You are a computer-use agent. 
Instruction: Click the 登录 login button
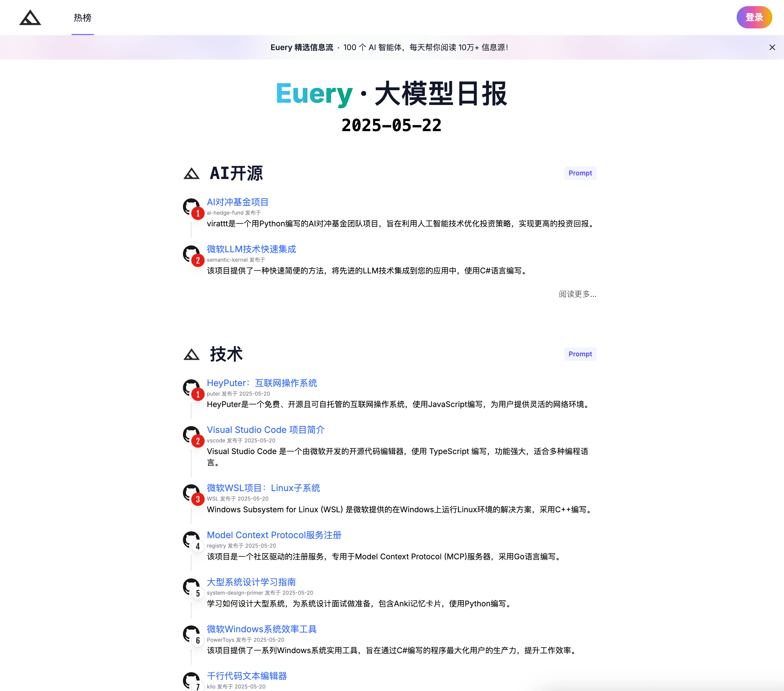pyautogui.click(x=754, y=17)
